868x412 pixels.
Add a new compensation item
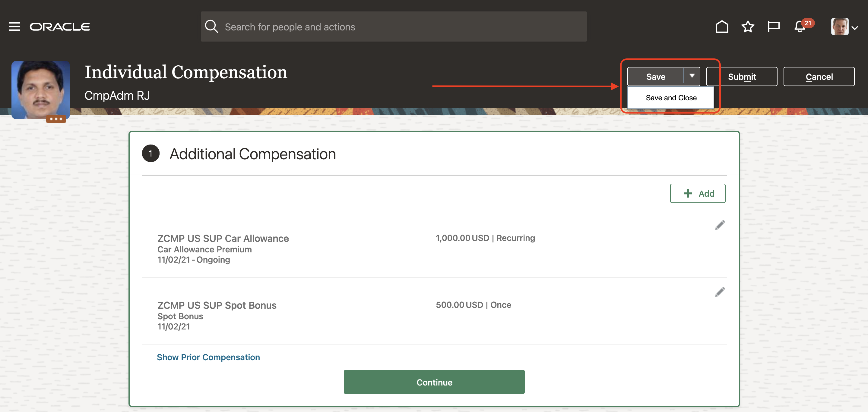click(x=698, y=194)
